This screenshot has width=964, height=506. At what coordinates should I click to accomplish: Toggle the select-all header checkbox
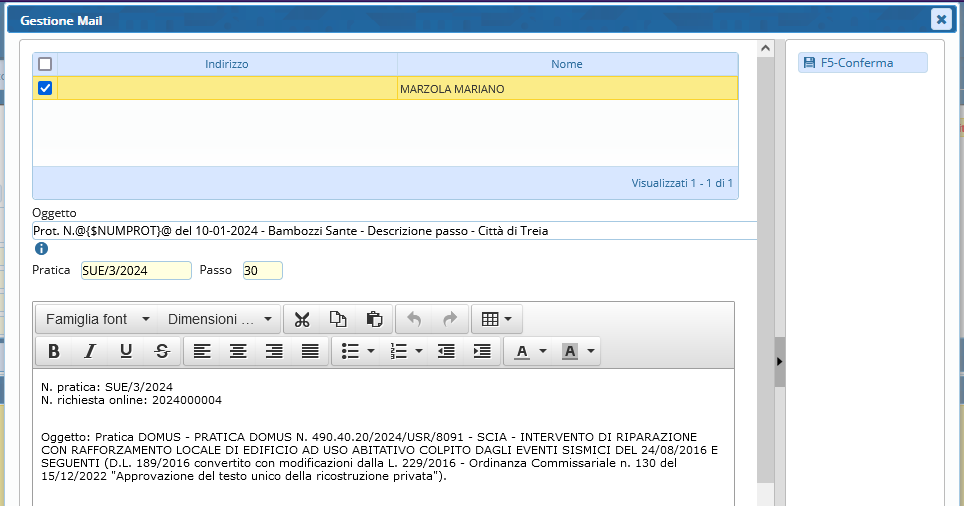[x=45, y=64]
